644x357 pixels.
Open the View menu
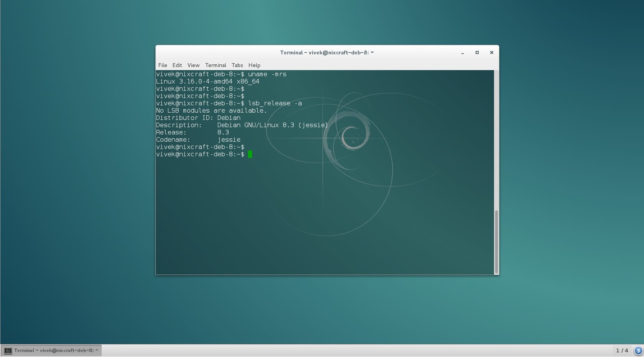pyautogui.click(x=193, y=65)
